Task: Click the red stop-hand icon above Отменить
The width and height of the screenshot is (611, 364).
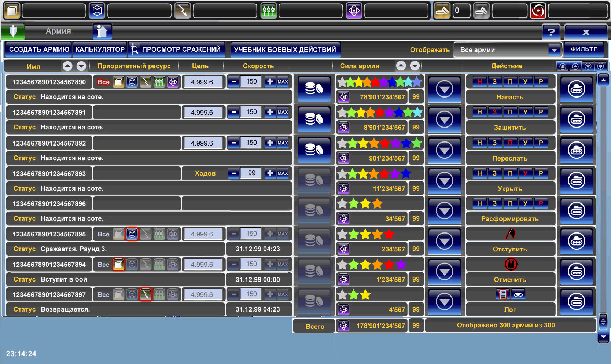Action: (x=511, y=264)
